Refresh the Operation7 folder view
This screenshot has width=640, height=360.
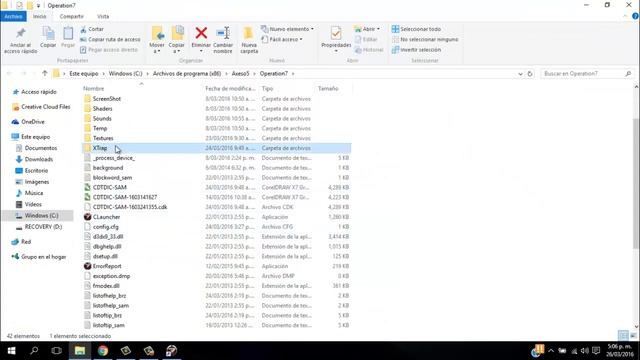coord(530,74)
